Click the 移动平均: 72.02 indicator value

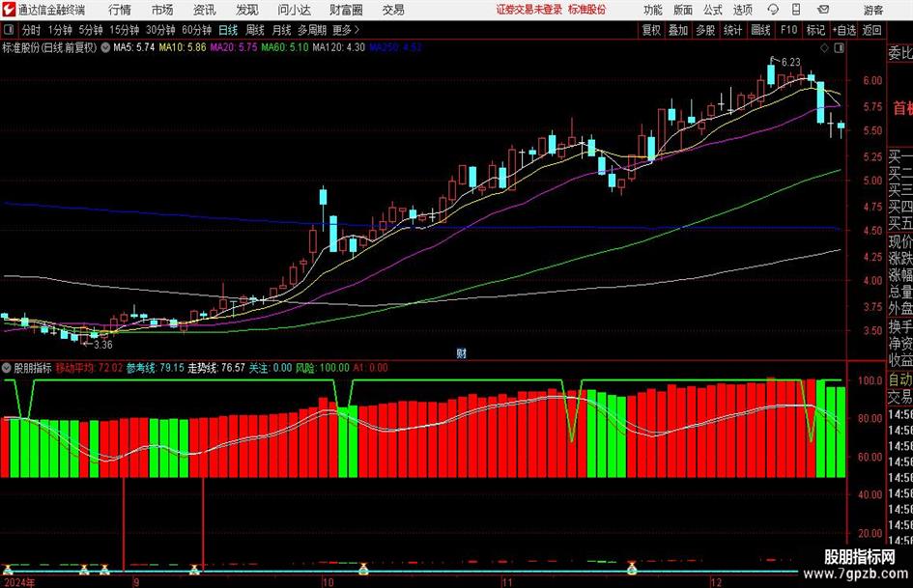point(89,368)
